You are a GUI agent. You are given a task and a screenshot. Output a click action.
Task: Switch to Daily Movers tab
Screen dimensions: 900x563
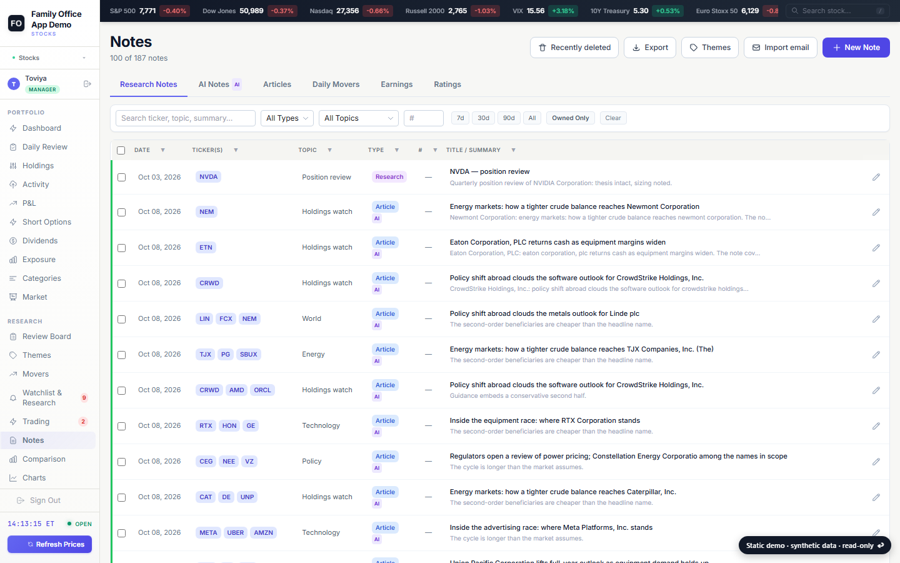pyautogui.click(x=336, y=84)
